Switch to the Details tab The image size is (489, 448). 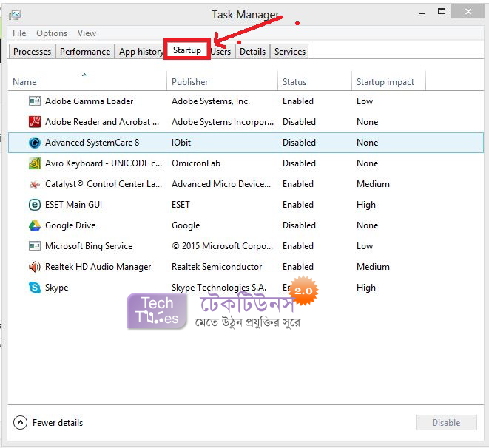coord(252,52)
